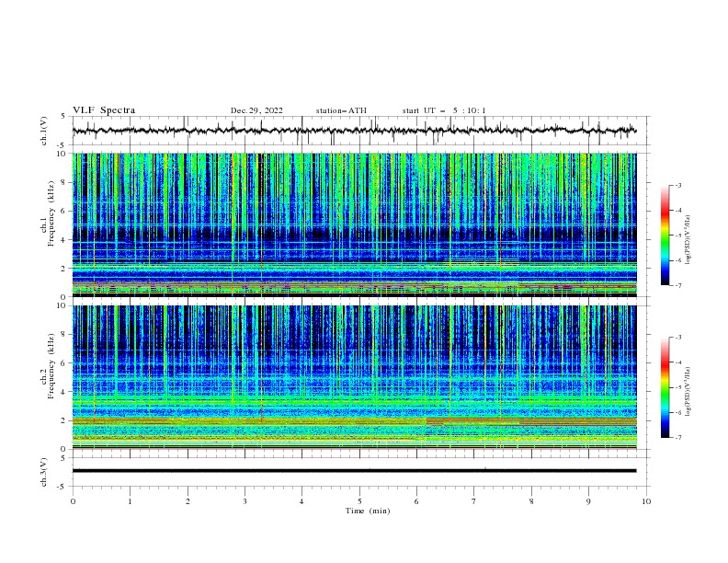Click the "6" tick on the time axis
The image size is (728, 563).
point(416,501)
